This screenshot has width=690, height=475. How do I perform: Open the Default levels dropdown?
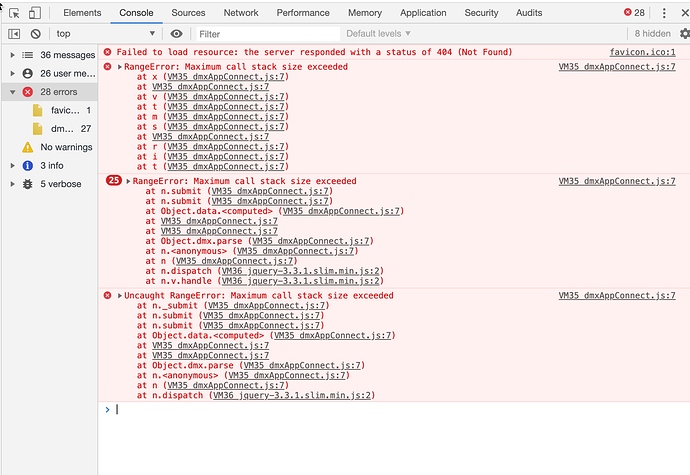click(x=381, y=33)
